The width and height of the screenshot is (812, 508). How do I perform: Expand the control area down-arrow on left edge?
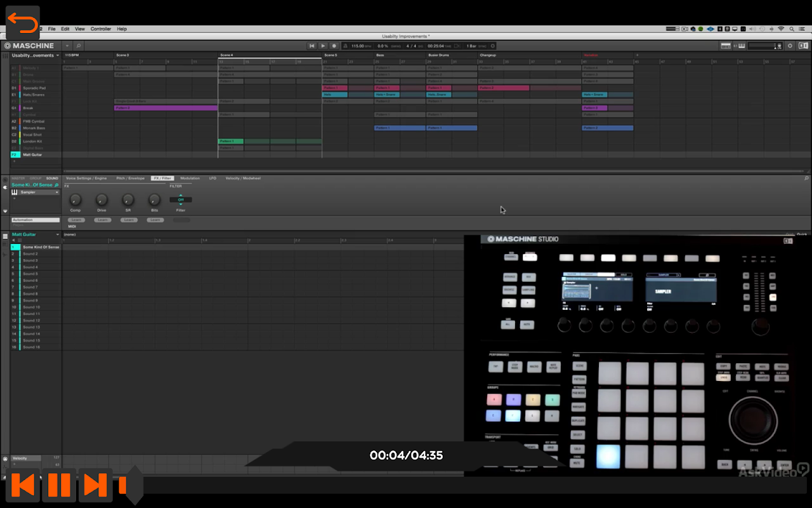coord(5,211)
